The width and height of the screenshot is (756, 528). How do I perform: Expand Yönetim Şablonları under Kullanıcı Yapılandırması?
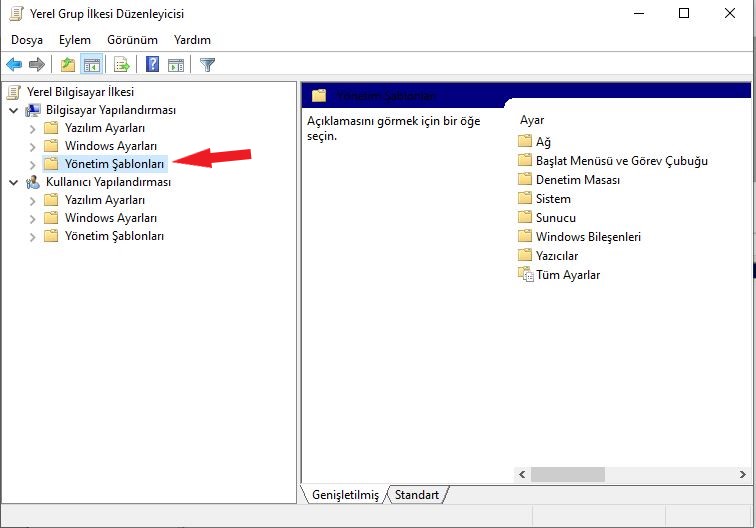[32, 236]
